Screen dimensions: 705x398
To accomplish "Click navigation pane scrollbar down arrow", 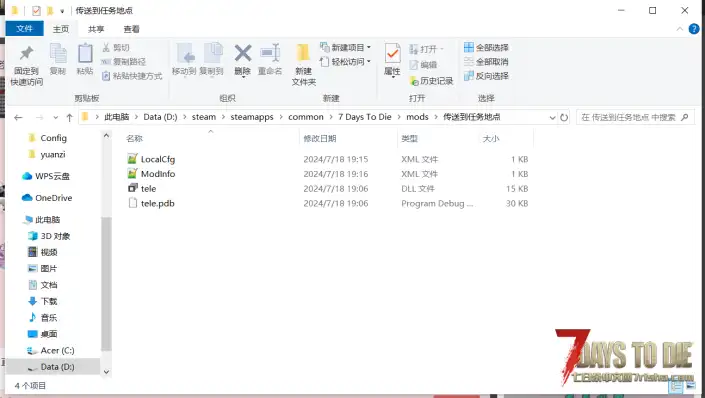I will [106, 372].
